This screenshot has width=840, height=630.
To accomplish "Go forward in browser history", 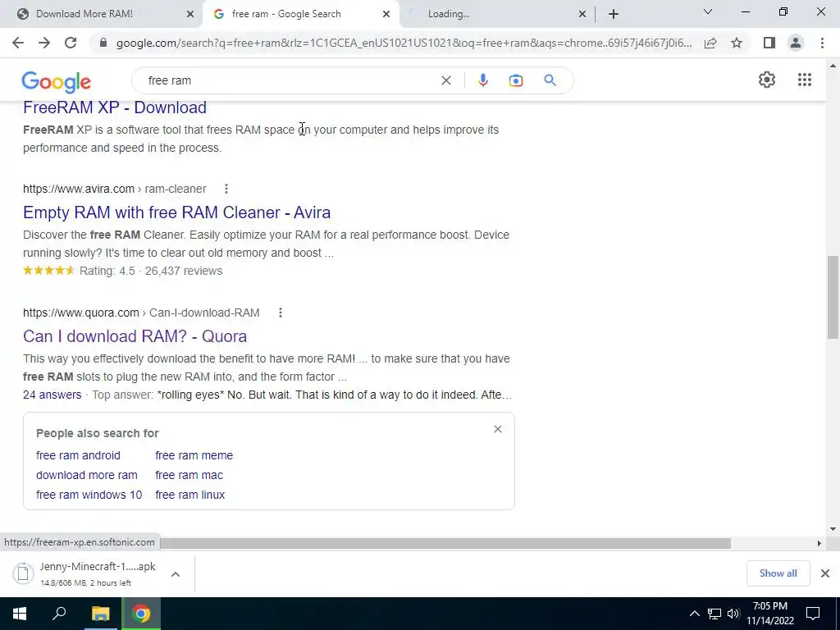I will [44, 43].
